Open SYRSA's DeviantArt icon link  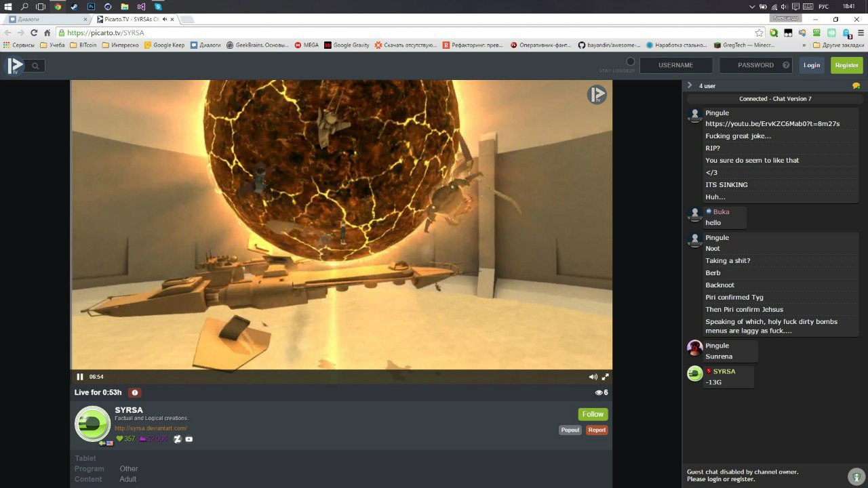tap(177, 439)
